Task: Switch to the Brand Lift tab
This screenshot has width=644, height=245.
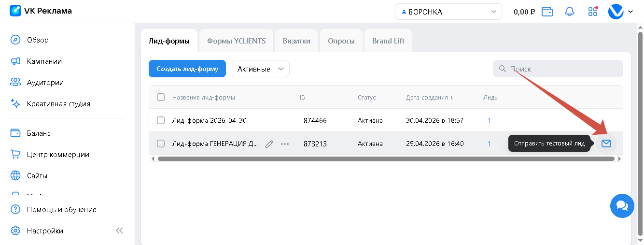Action: [x=388, y=41]
